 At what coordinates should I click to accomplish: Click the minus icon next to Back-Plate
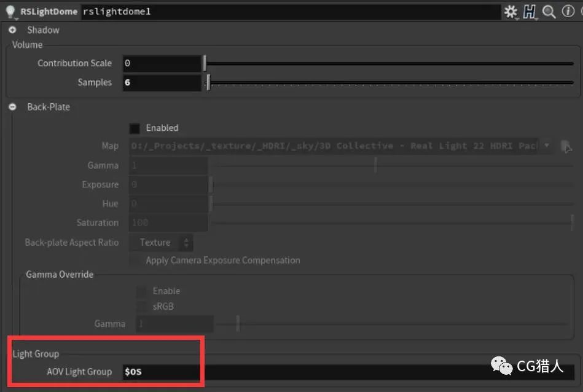click(x=11, y=106)
